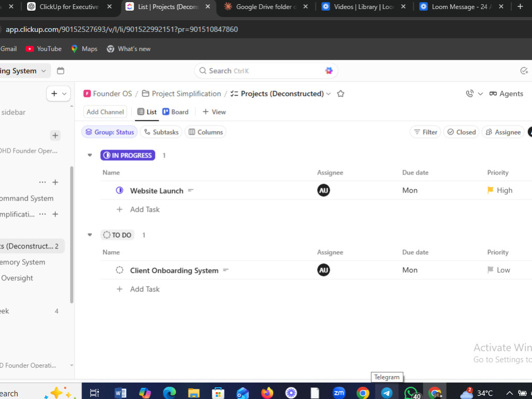This screenshot has width=532, height=399.
Task: Open ellipsis menu for Simplification folder
Action: (x=43, y=214)
